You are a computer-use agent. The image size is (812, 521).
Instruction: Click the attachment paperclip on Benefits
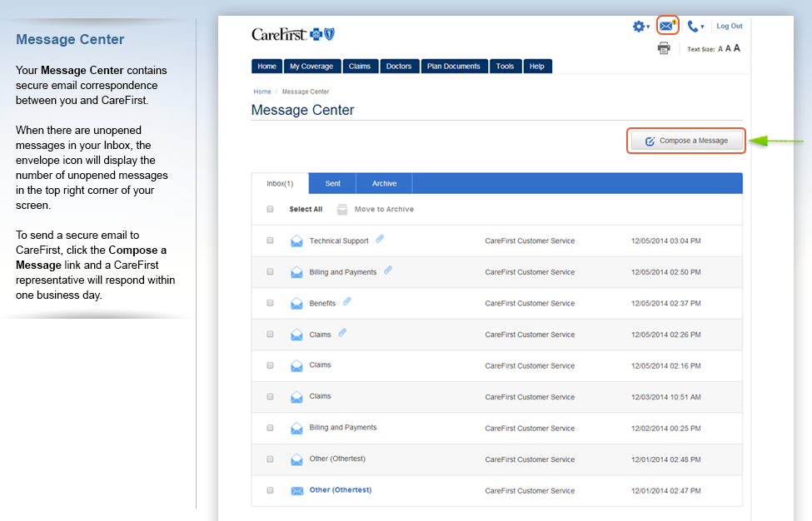[x=347, y=300]
